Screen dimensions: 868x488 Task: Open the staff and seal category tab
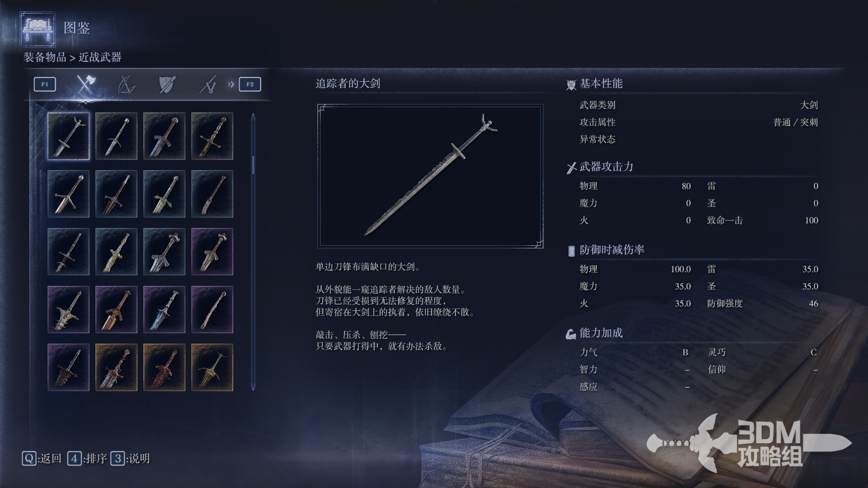(208, 84)
